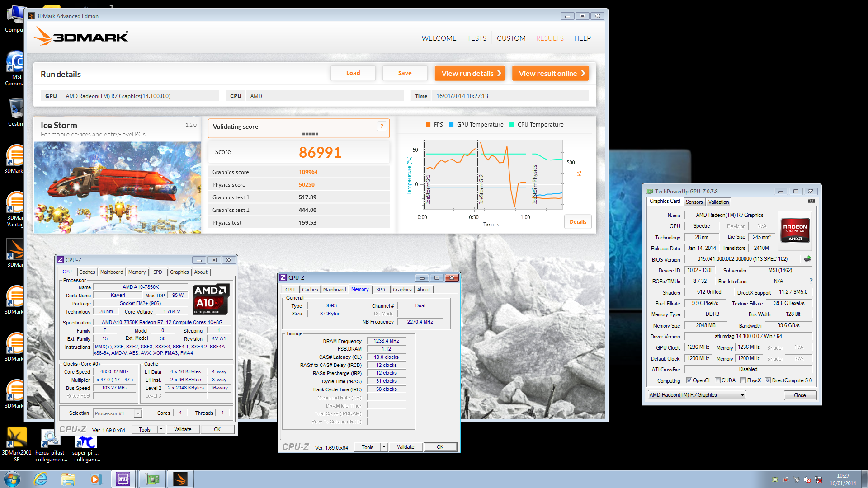
Task: Click the Bus Interface question mark in GPU-Z
Action: (x=811, y=281)
